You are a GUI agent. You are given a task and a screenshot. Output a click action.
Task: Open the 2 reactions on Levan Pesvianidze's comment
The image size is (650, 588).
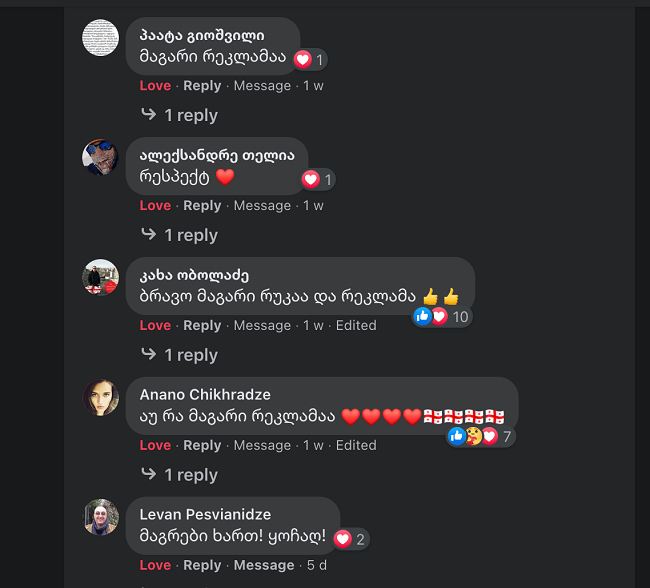pos(351,539)
